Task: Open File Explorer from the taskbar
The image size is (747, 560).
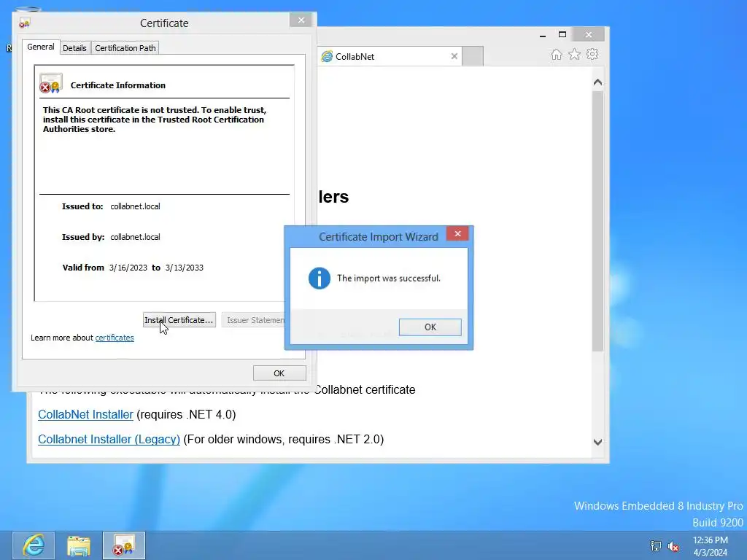Action: pos(79,545)
